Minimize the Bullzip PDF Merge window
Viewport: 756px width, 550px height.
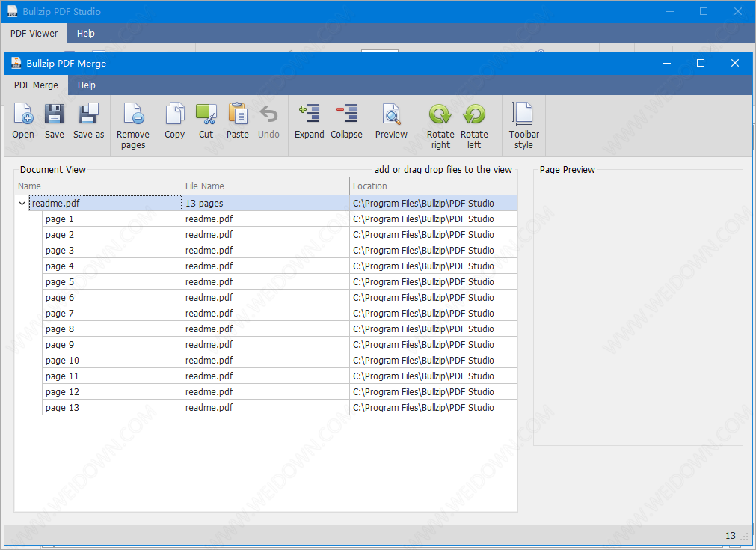click(667, 63)
